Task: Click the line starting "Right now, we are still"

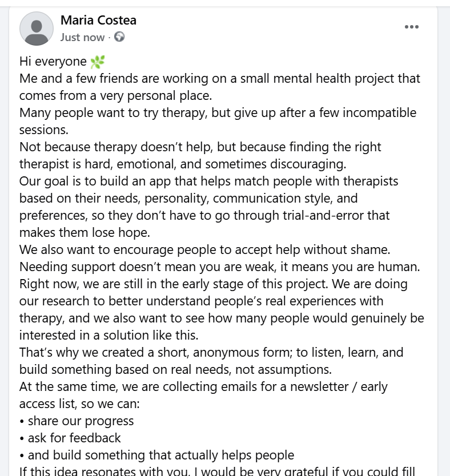Action: (214, 284)
